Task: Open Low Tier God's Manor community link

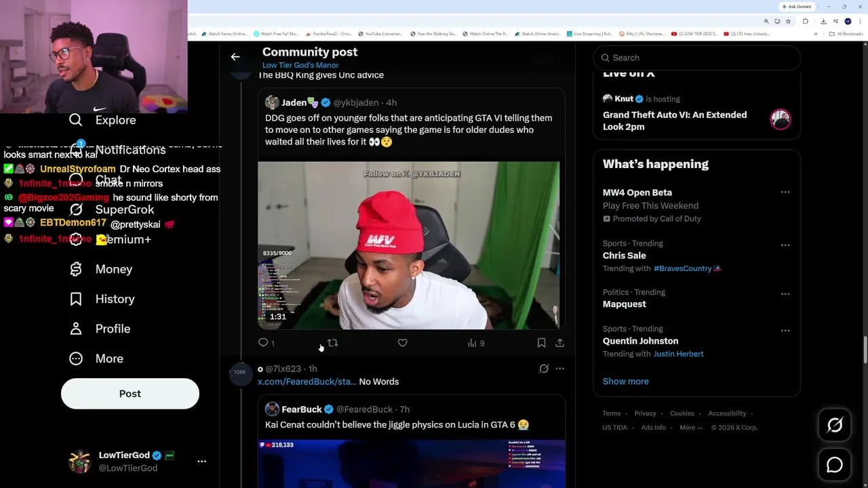Action: pyautogui.click(x=300, y=65)
